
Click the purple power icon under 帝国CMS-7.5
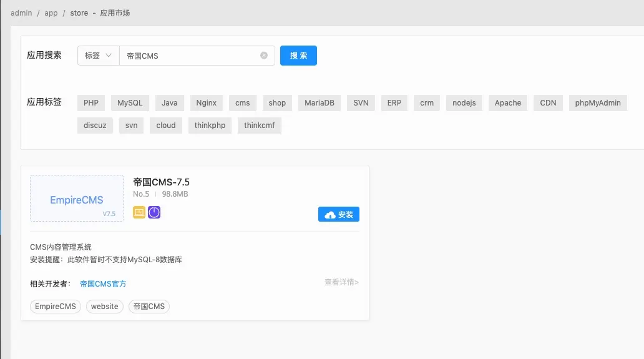click(x=154, y=212)
